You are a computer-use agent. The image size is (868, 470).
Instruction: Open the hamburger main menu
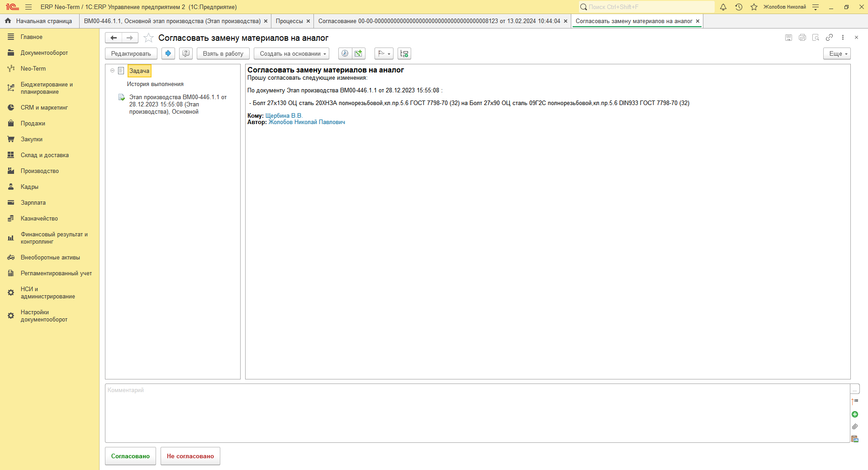(x=28, y=7)
